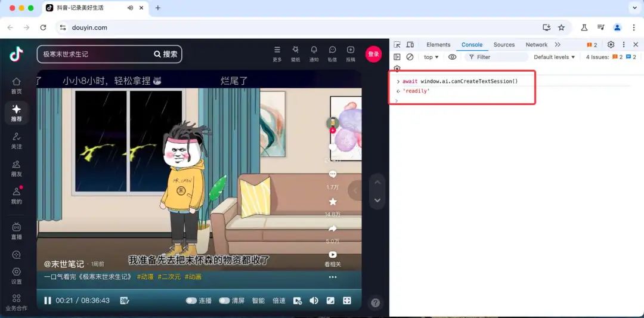Click the watch-later player icon
The width and height of the screenshot is (644, 318).
click(x=298, y=301)
